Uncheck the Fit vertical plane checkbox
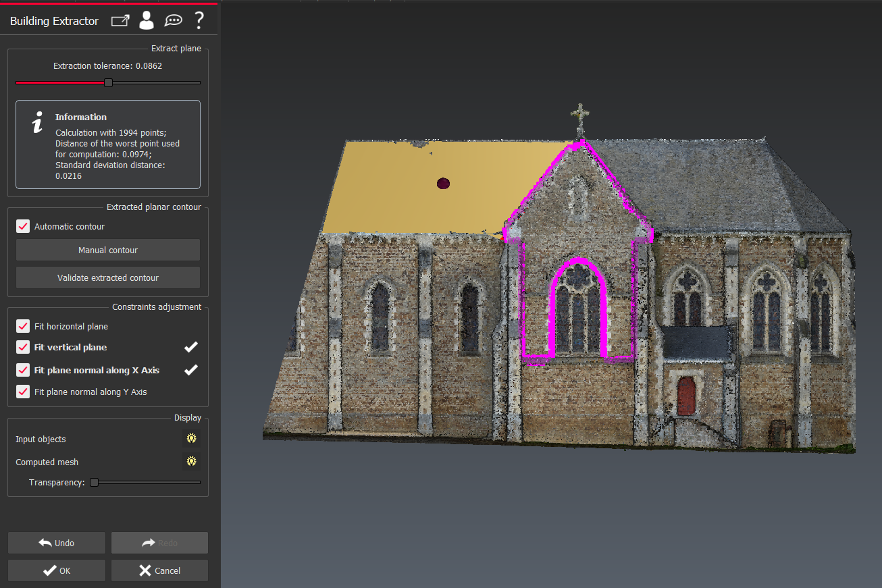This screenshot has height=588, width=882. pyautogui.click(x=23, y=347)
